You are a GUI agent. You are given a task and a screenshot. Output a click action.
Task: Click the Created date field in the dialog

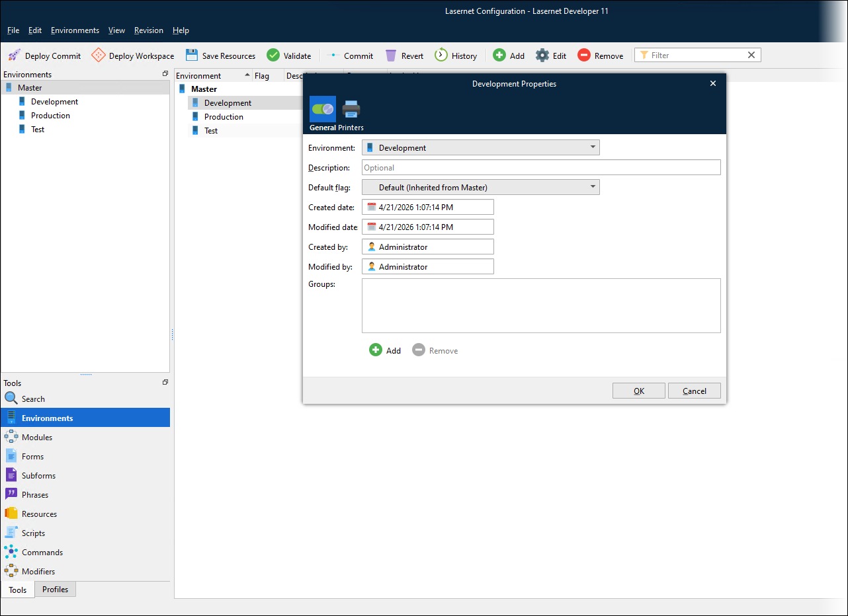428,207
